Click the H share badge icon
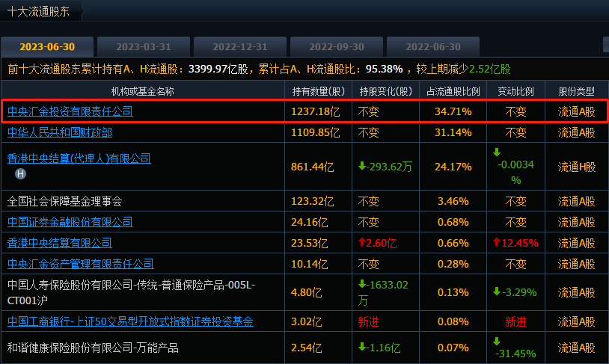Image resolution: width=609 pixels, height=364 pixels. coord(21,174)
